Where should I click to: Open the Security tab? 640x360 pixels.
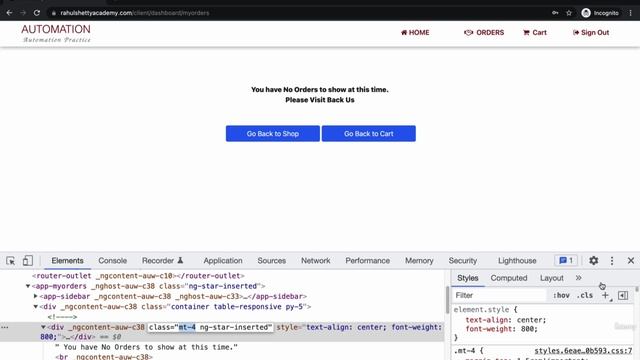[x=463, y=261]
